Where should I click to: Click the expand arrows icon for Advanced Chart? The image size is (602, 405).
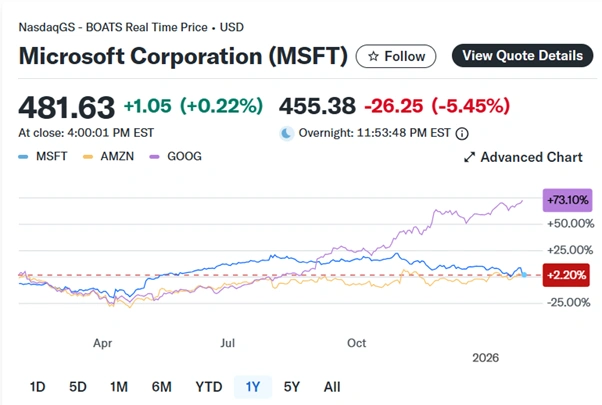[x=470, y=157]
